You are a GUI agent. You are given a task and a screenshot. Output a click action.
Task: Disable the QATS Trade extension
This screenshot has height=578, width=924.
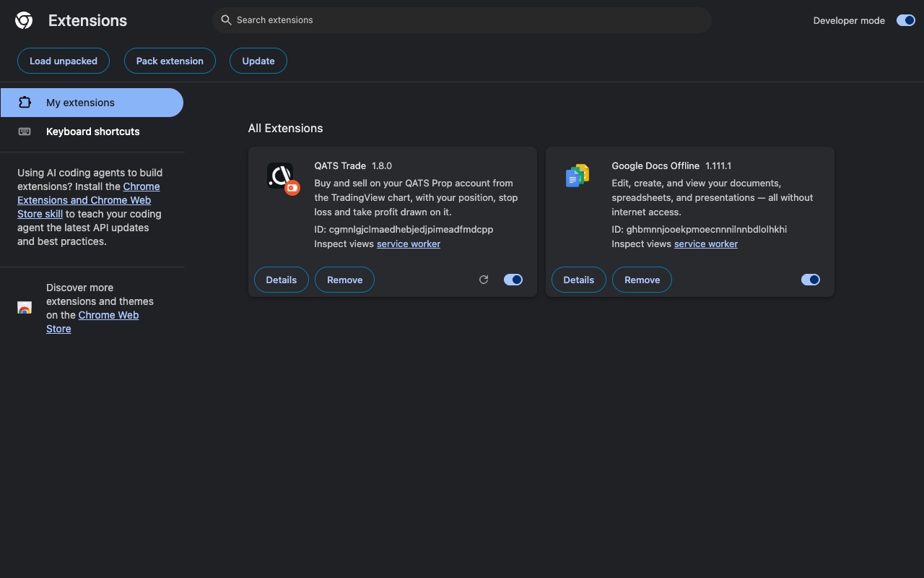pyautogui.click(x=513, y=280)
